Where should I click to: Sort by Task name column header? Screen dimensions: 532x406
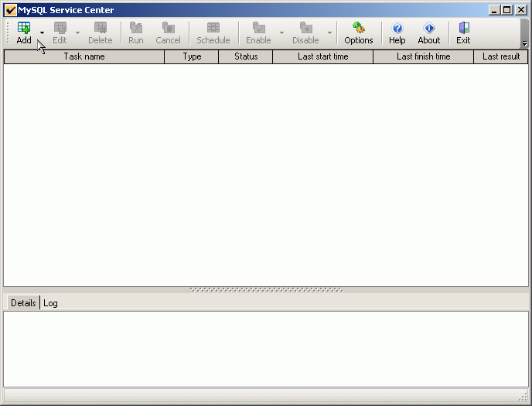pyautogui.click(x=84, y=56)
